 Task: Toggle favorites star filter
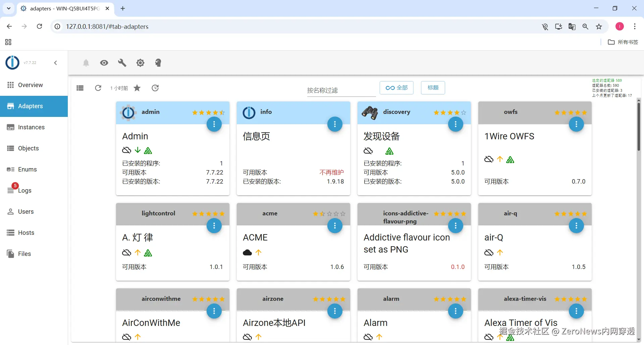[x=137, y=88]
